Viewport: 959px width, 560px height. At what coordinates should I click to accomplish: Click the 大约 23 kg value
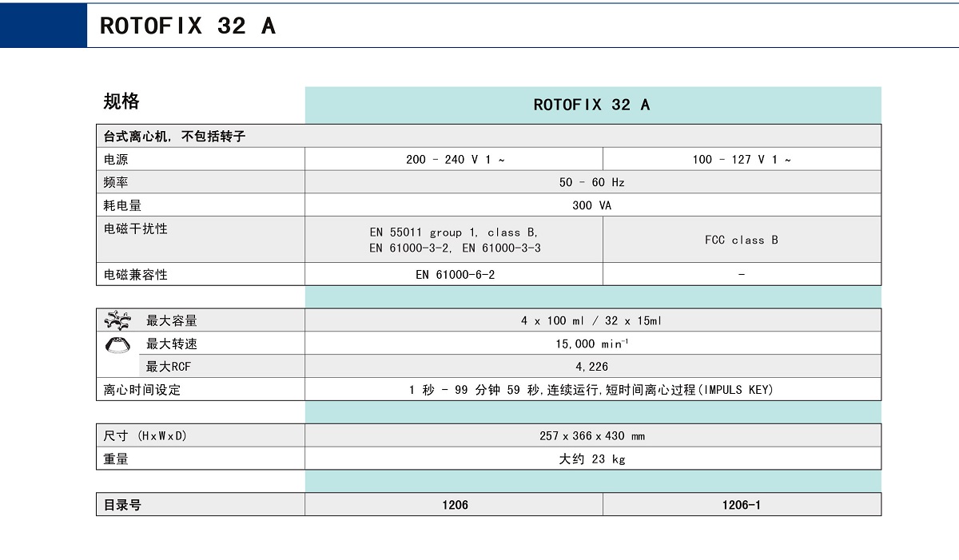[592, 459]
